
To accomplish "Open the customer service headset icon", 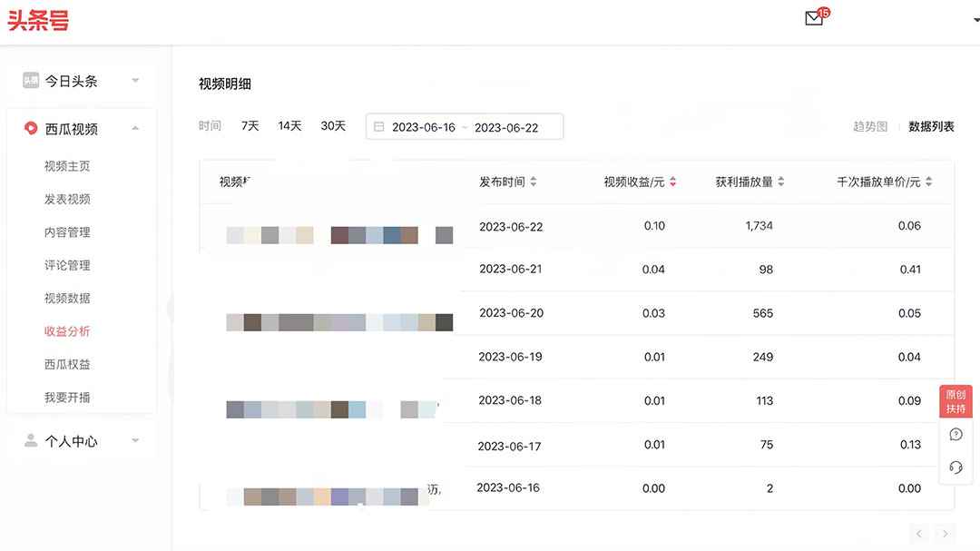I will 955,467.
